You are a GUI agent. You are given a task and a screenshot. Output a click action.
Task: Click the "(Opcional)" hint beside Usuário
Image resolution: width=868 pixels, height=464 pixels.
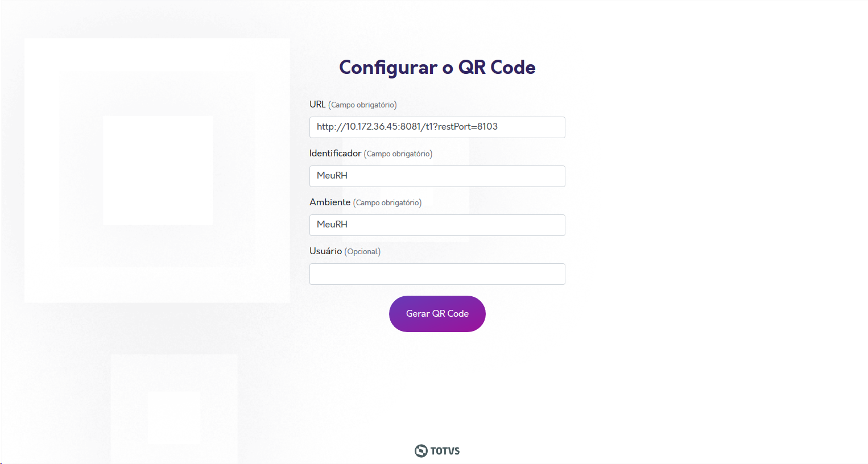(x=362, y=252)
